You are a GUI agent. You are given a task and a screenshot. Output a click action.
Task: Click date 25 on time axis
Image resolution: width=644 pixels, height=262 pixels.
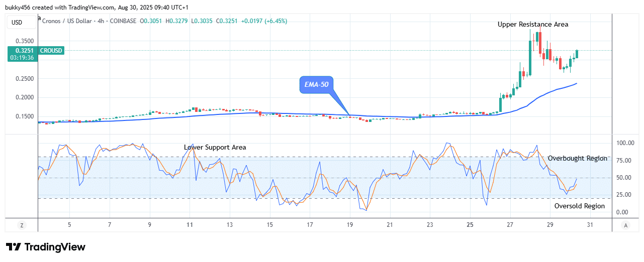click(x=470, y=225)
